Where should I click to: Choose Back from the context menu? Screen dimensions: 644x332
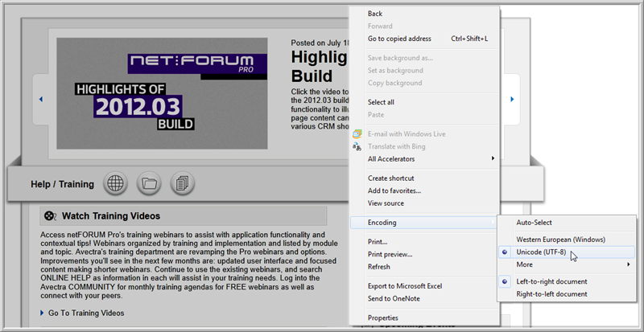424,14
